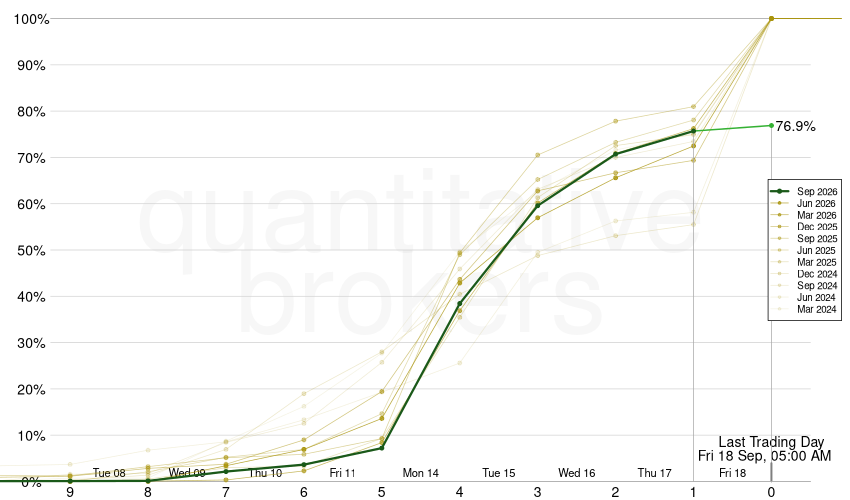Click the Mon 14 date label
The image size is (850, 500).
[421, 473]
